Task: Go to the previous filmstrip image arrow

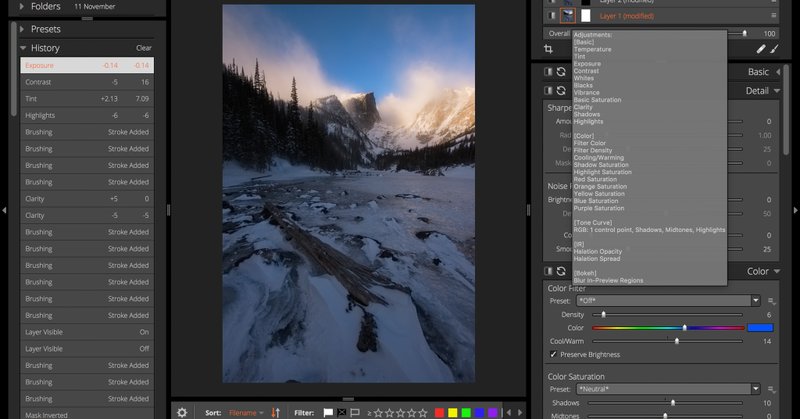Action: [509, 412]
